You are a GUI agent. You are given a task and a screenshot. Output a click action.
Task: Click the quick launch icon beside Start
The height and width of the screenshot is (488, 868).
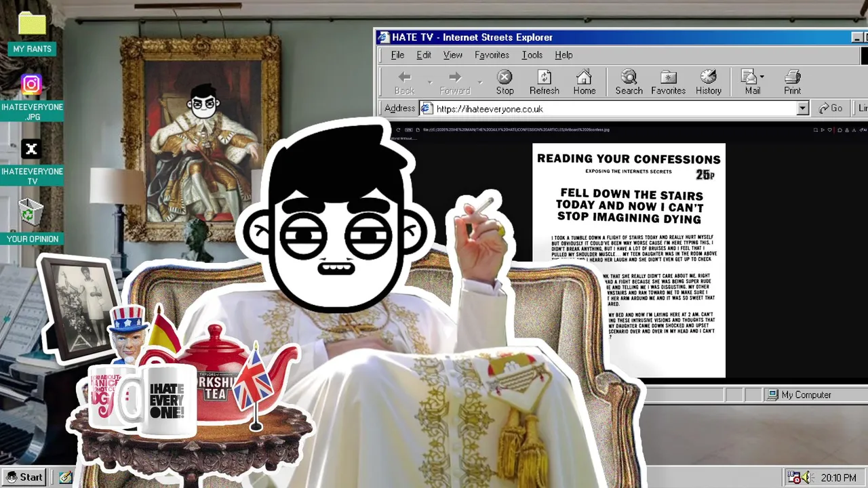point(65,477)
